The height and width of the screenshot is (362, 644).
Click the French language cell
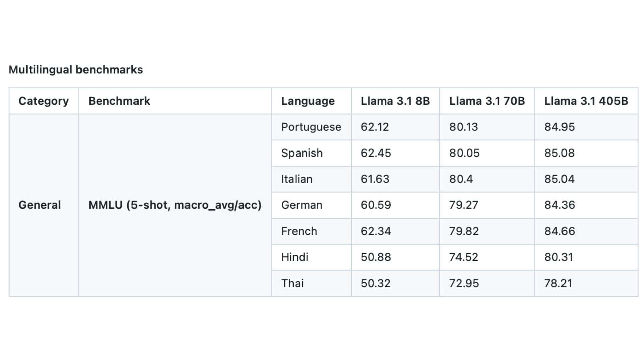pyautogui.click(x=299, y=231)
